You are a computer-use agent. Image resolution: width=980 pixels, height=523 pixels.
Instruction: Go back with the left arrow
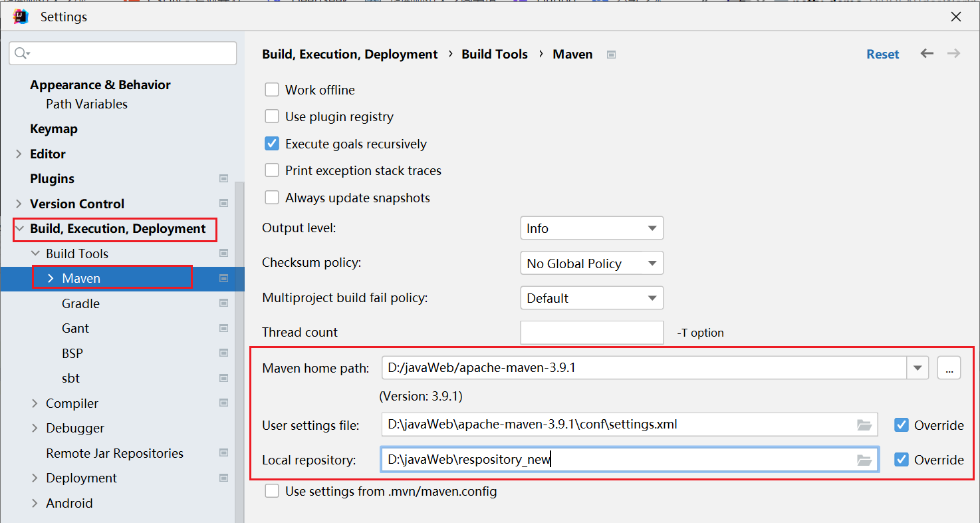coord(927,54)
